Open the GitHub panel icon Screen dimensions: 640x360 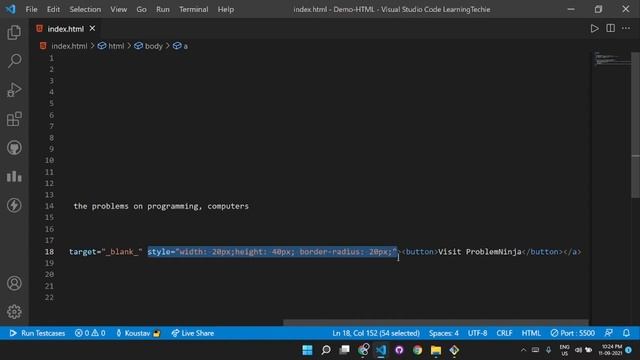[x=14, y=148]
